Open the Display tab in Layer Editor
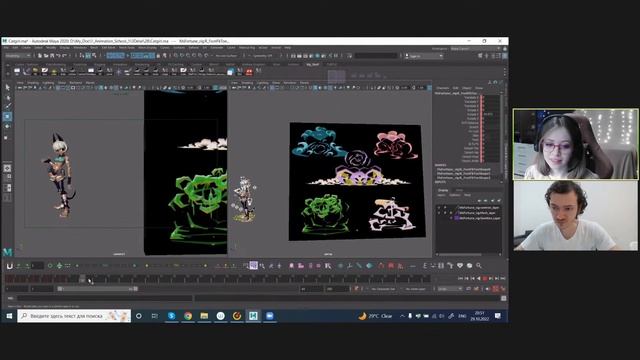Screen dimensions: 640x360 pyautogui.click(x=443, y=190)
